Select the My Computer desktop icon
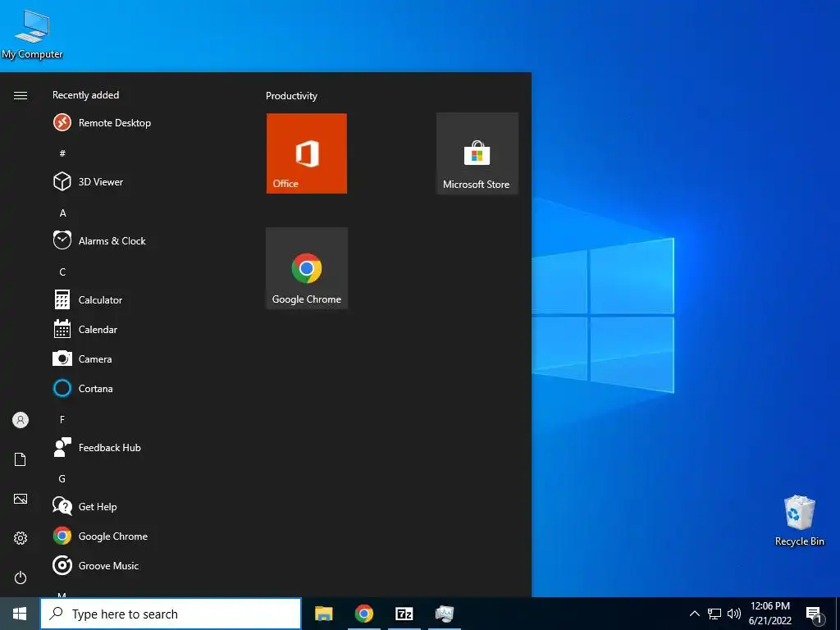840x630 pixels. coord(32,34)
